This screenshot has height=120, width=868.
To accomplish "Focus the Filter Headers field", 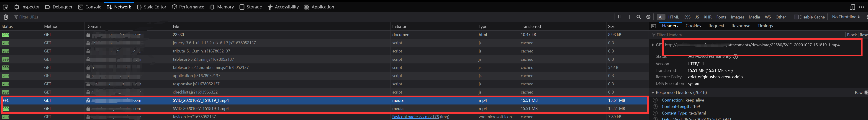I will coord(747,35).
